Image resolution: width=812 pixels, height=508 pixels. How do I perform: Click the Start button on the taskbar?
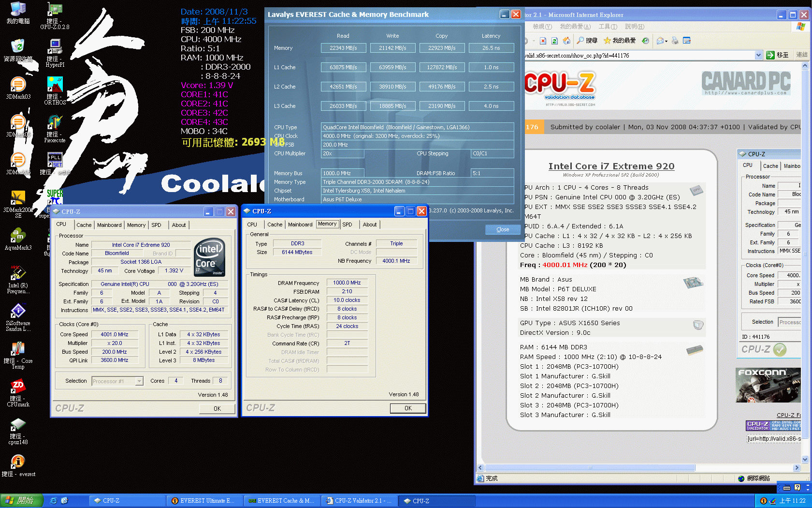click(x=22, y=501)
